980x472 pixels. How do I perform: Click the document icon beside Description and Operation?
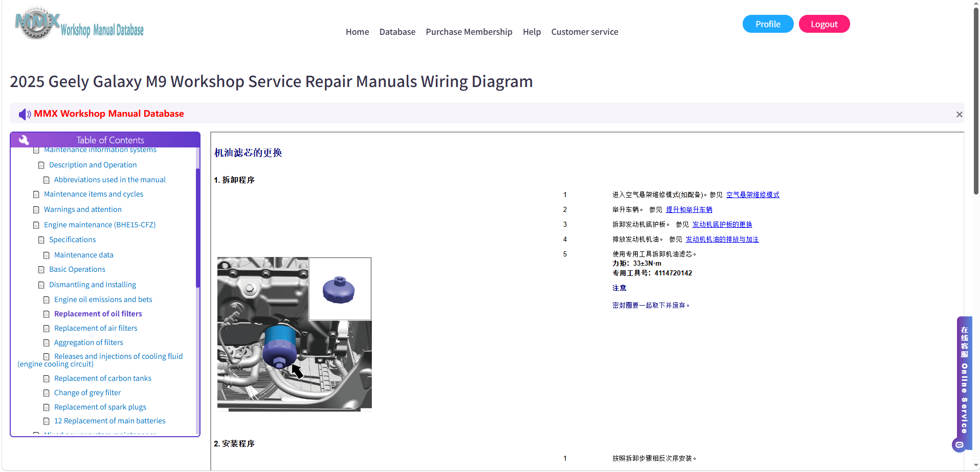(41, 165)
